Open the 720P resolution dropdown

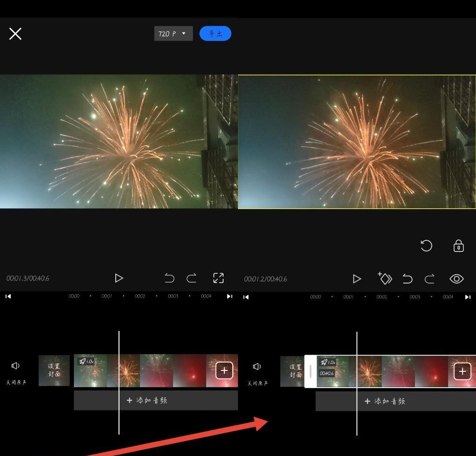(x=173, y=33)
